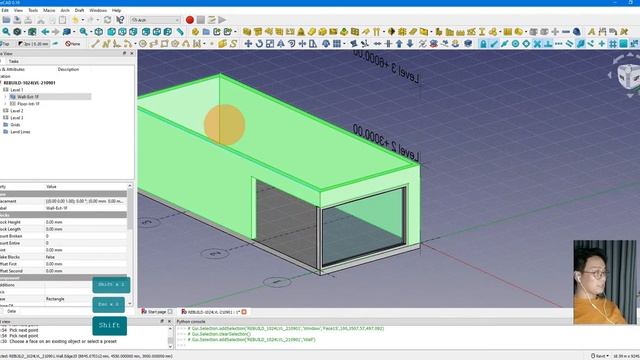Click the Draft line width and color field

pos(33,43)
